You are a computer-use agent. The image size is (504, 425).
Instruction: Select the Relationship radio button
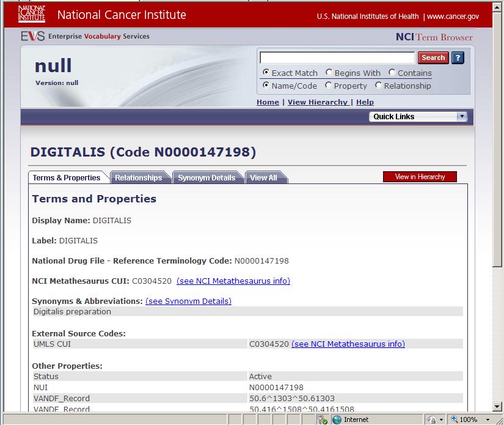[379, 85]
